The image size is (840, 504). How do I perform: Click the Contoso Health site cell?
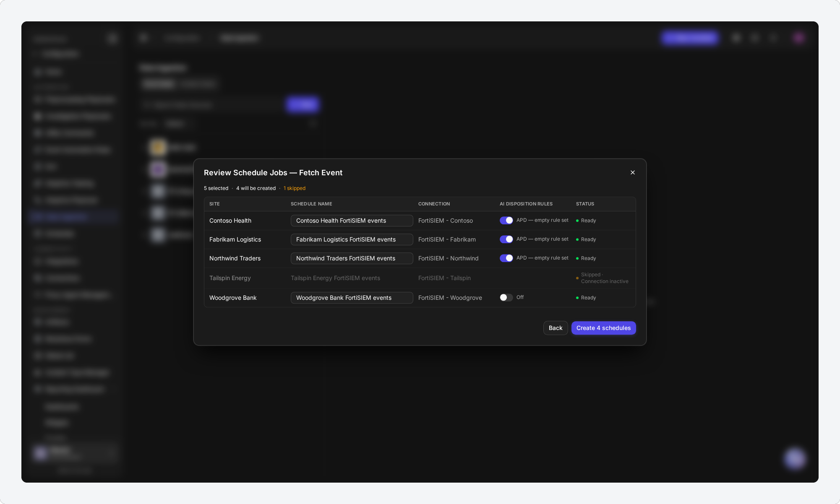tap(230, 221)
